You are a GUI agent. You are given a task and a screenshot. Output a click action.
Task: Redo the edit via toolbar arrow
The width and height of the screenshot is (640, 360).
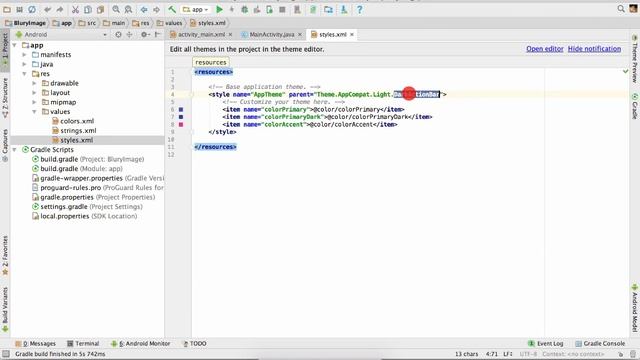(60, 9)
